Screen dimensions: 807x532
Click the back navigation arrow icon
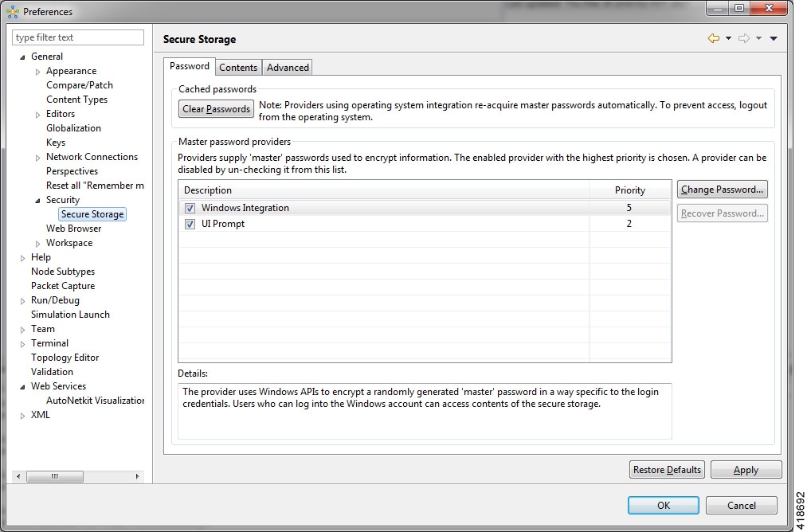(713, 38)
